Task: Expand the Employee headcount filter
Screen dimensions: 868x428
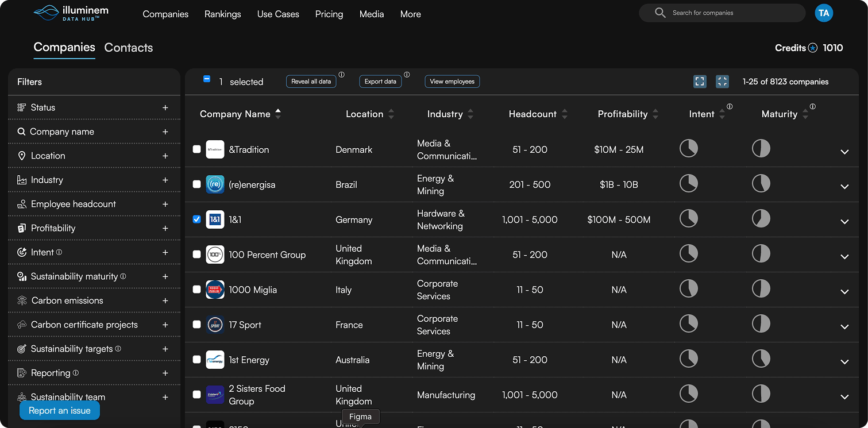Action: point(165,204)
